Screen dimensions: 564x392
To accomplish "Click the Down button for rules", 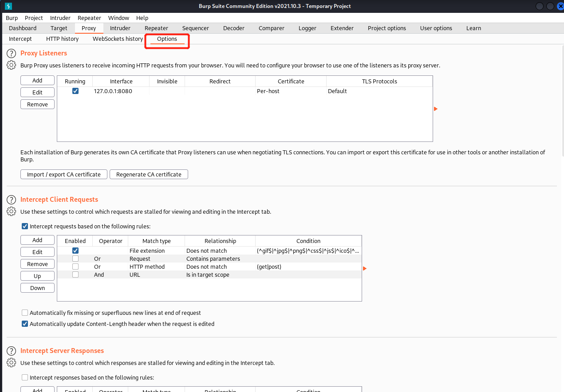I will [x=38, y=288].
